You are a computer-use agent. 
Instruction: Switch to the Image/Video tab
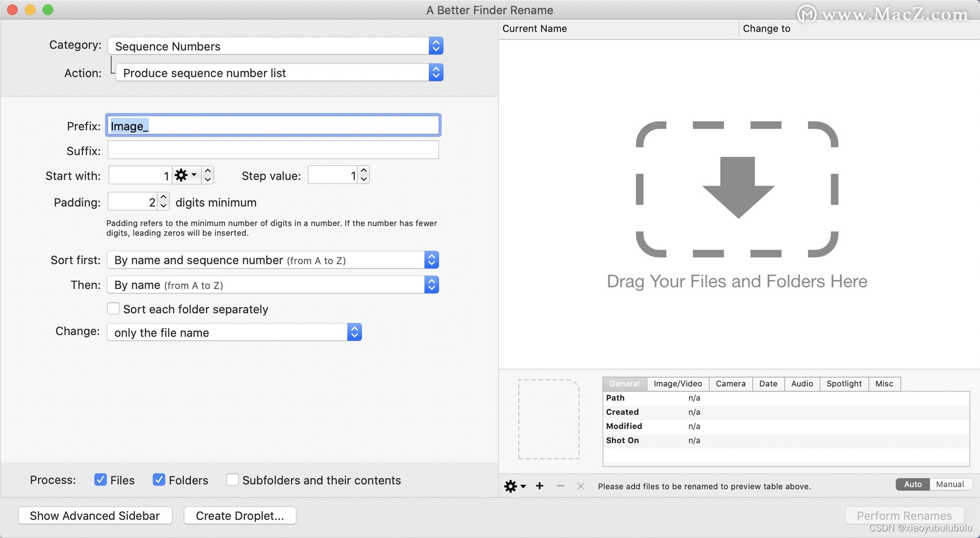678,384
